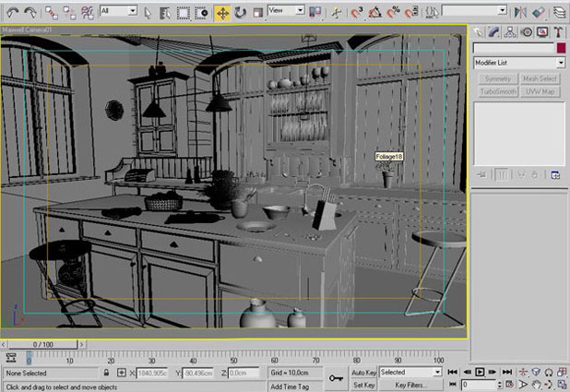Click Configure Modifier Sets icon
Viewport: 570px width, 392px height.
555,175
